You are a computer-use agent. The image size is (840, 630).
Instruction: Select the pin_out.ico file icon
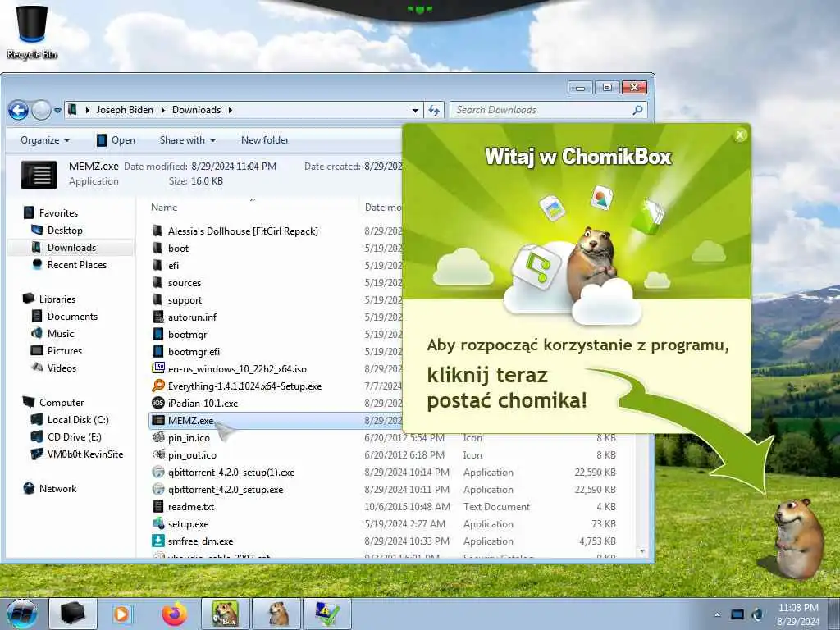[158, 454]
